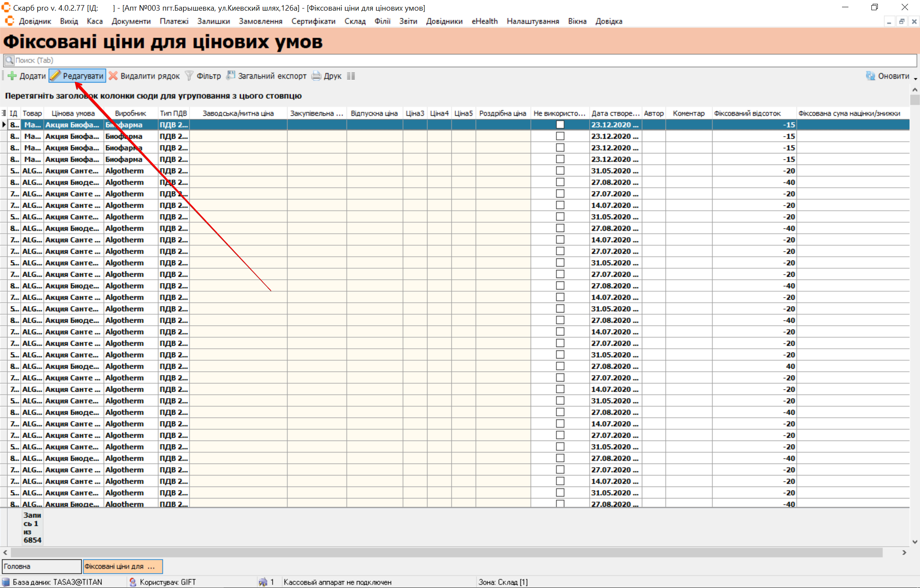Sort by Фіксований відсоток column header
The height and width of the screenshot is (588, 920).
point(747,113)
